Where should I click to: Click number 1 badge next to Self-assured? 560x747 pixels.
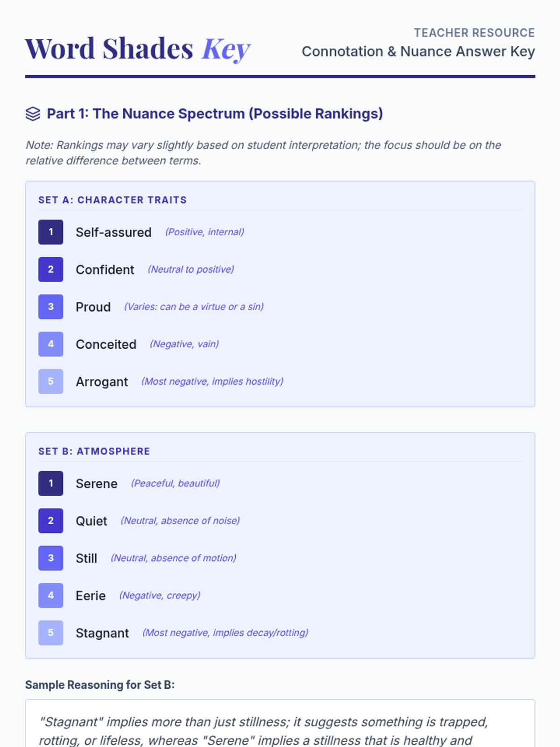pos(51,232)
